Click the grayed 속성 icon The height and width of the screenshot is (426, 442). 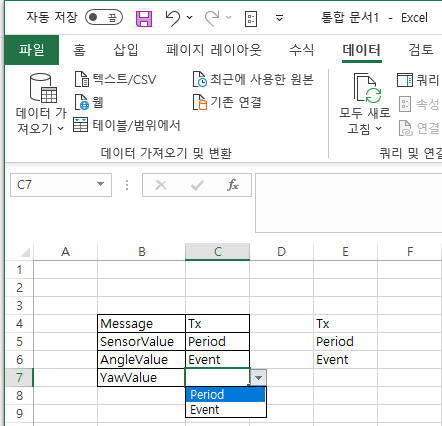405,104
